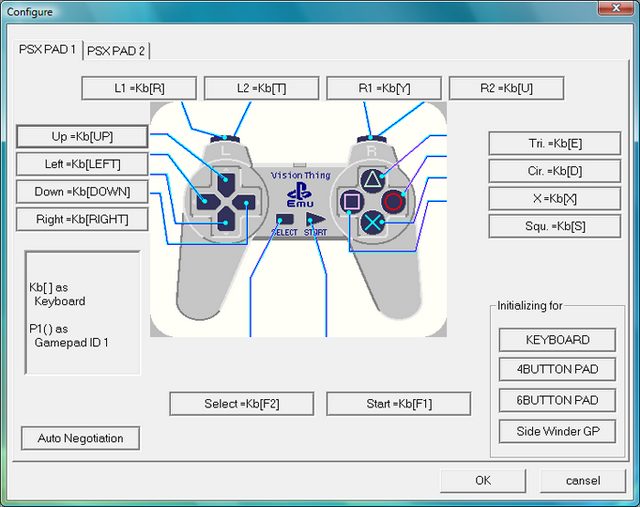This screenshot has width=640, height=507.
Task: Click the P1() as Gamepad ID 1 text
Action: 69,336
